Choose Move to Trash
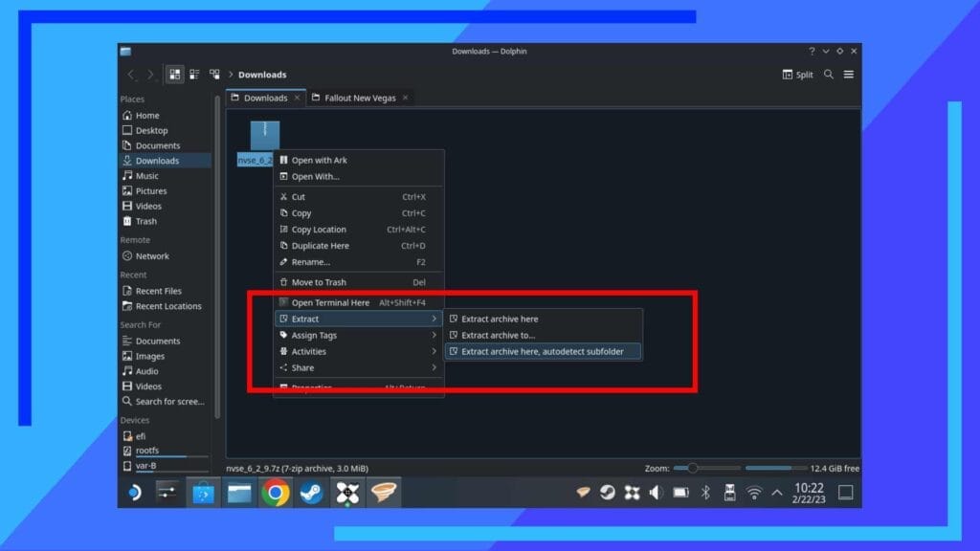 [359, 282]
